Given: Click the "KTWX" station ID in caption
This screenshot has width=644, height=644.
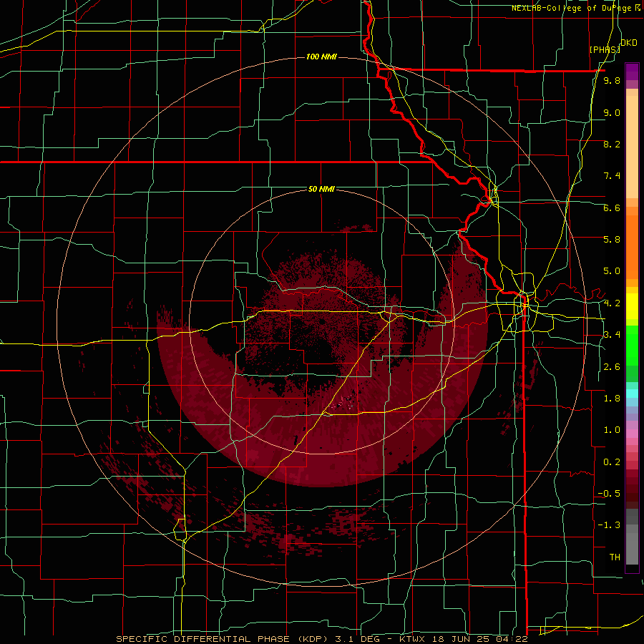Looking at the screenshot, I should tap(412, 639).
